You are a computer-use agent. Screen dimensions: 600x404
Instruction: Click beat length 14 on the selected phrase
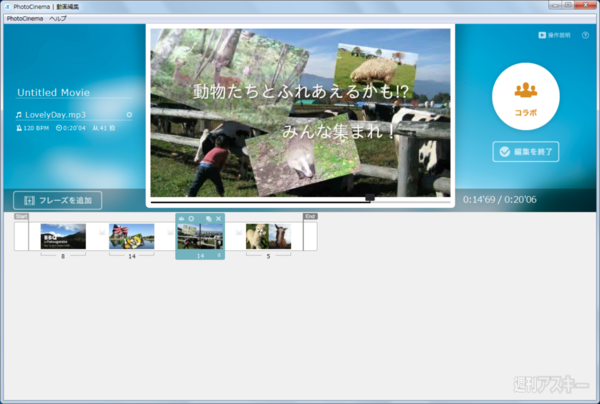200,256
